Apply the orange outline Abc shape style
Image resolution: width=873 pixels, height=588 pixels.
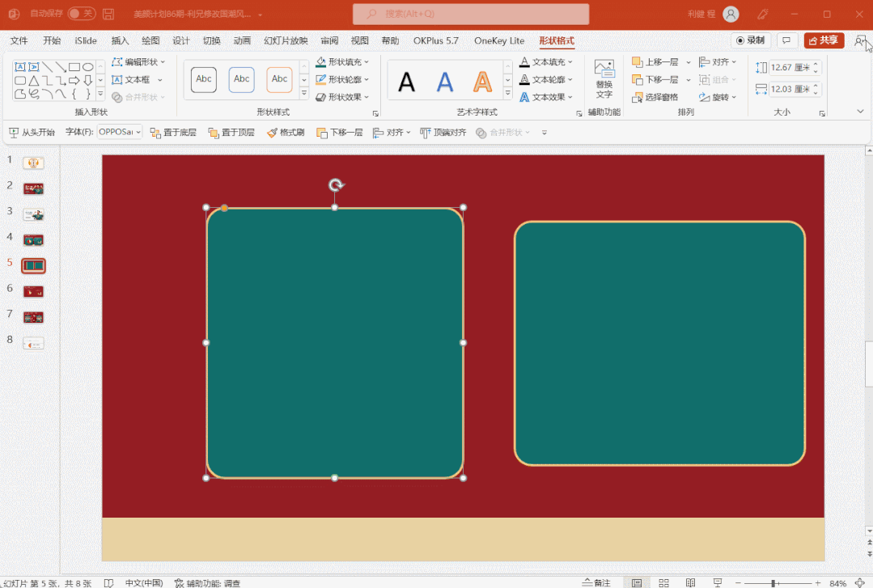(279, 79)
